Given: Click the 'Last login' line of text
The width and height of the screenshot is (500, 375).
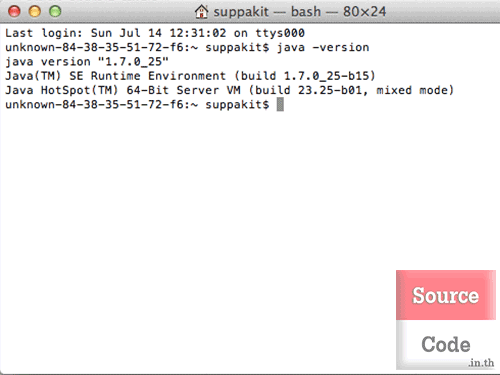Looking at the screenshot, I should [x=155, y=33].
